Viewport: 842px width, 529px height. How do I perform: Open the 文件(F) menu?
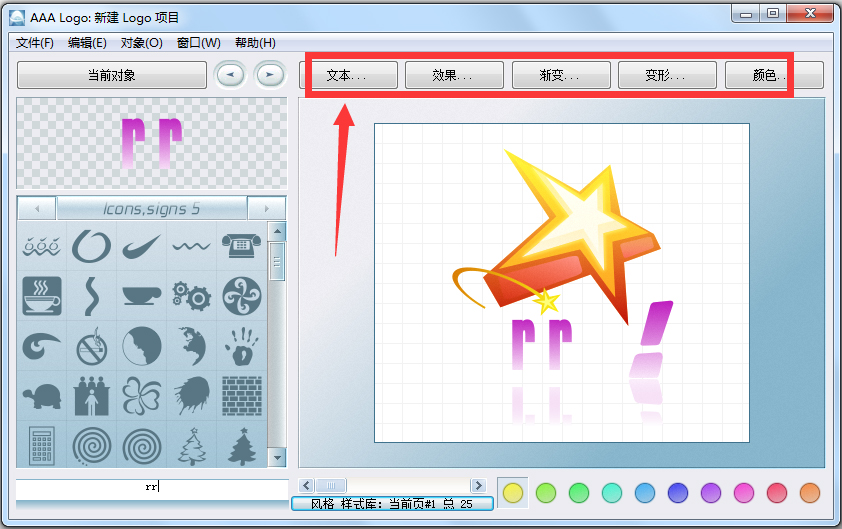click(35, 43)
